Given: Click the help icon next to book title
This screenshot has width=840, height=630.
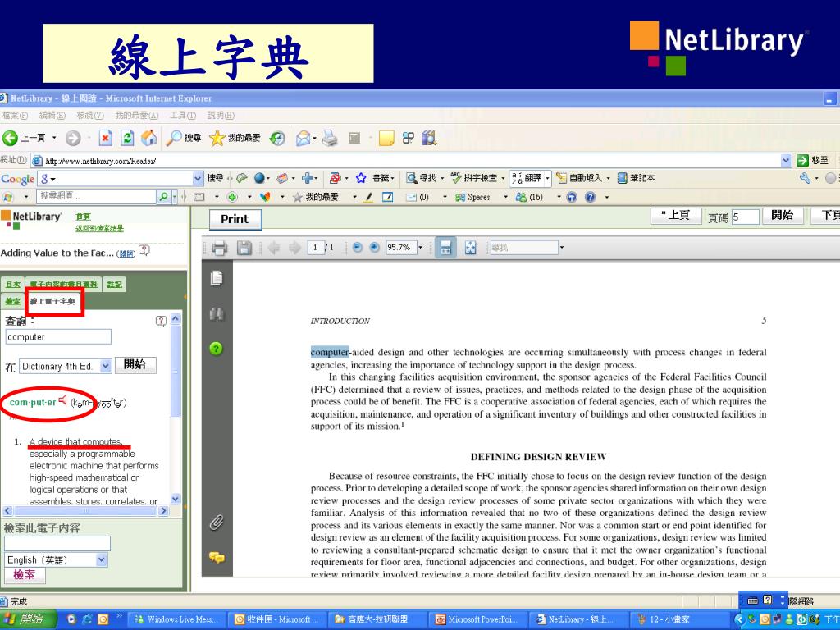Looking at the screenshot, I should click(x=144, y=249).
